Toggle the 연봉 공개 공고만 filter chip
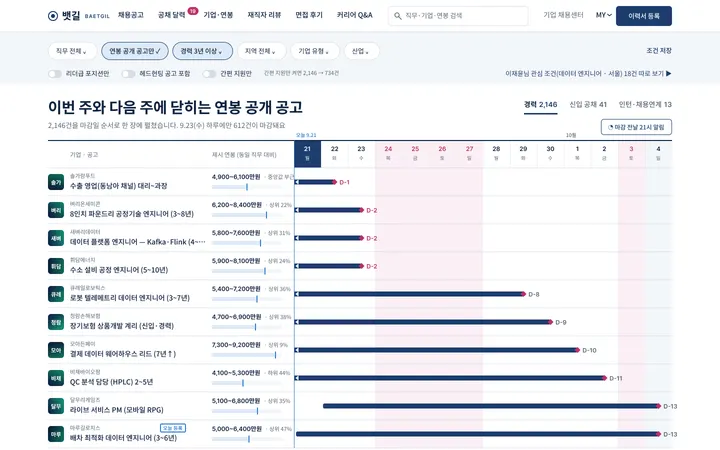 pyautogui.click(x=135, y=51)
